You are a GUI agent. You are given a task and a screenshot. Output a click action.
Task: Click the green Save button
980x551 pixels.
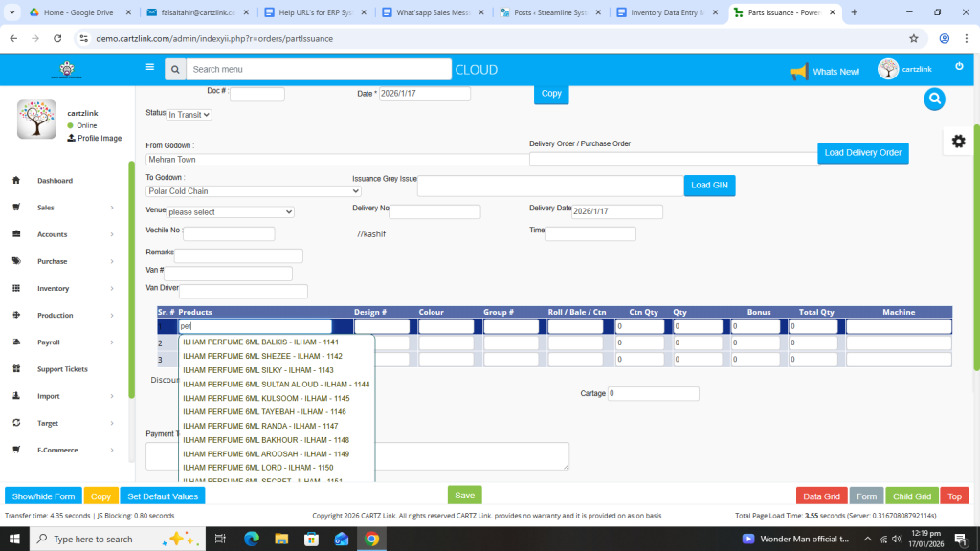pos(464,496)
